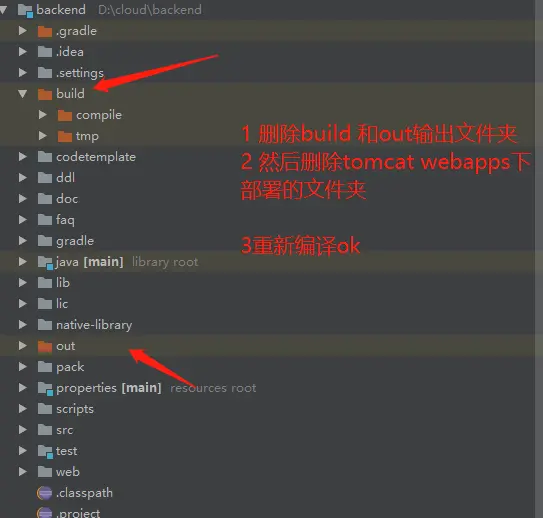Click the .classpath file icon
The image size is (543, 518).
45,493
